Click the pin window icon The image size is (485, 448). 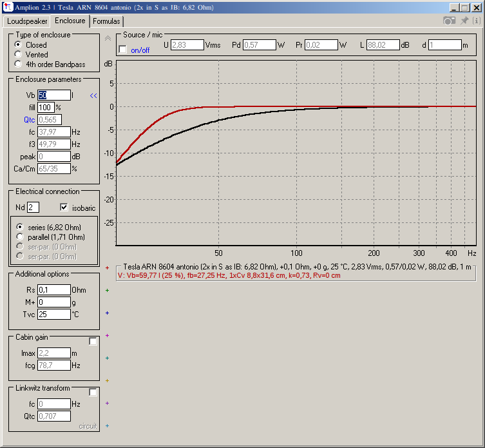(464, 21)
